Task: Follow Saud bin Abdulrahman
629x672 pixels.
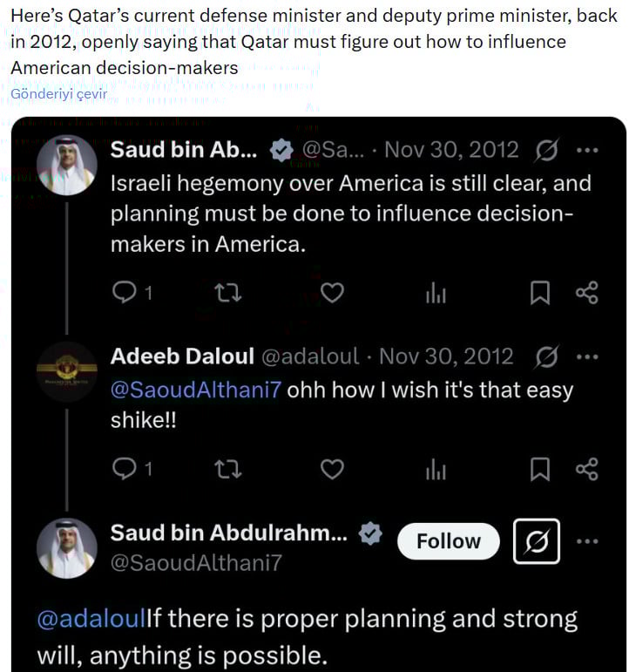Action: 448,541
